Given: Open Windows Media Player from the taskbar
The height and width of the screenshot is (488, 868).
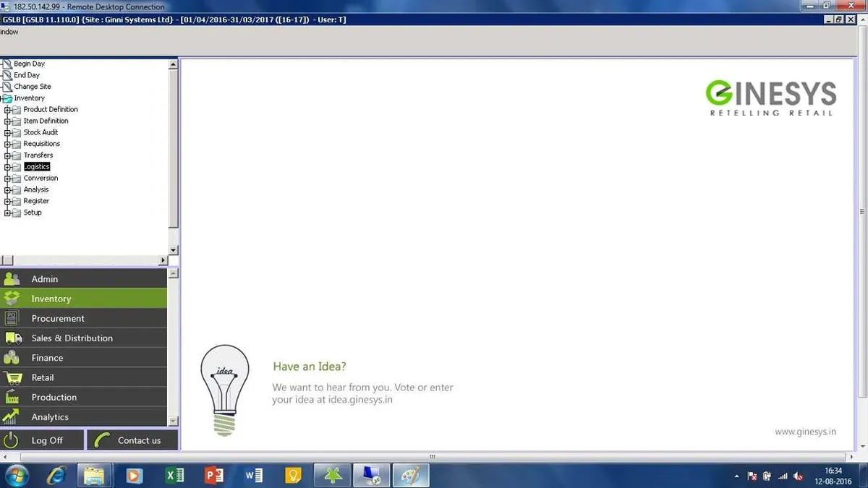Looking at the screenshot, I should pos(135,476).
